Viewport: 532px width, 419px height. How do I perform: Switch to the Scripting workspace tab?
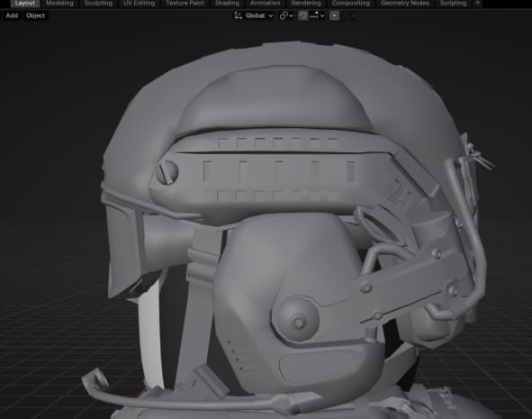pos(453,3)
